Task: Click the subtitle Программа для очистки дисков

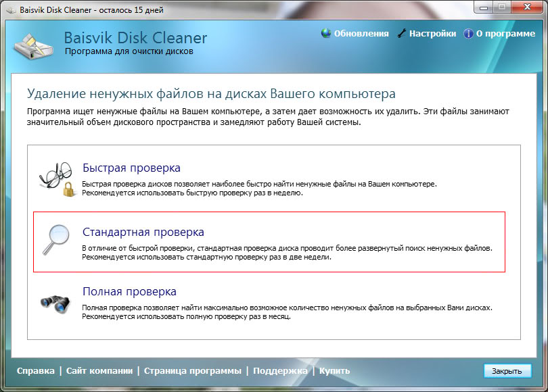Action: click(129, 51)
